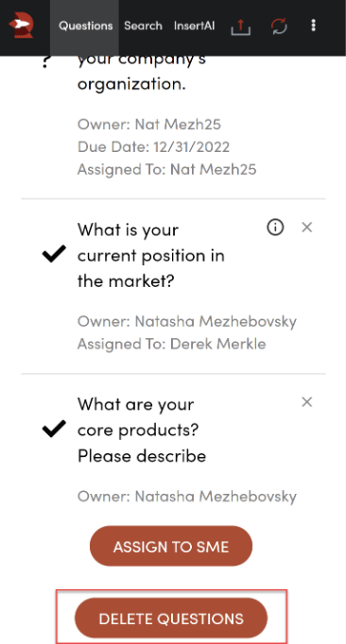Click the Due Date 12/31/2022 text
The width and height of the screenshot is (346, 644).
153,146
